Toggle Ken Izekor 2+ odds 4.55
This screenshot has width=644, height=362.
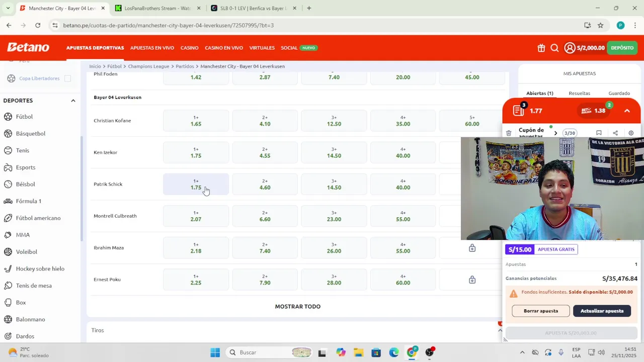(x=265, y=152)
